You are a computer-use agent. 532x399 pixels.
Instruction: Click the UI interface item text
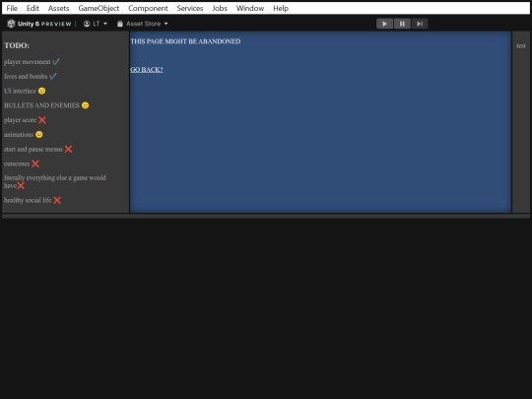click(x=20, y=91)
